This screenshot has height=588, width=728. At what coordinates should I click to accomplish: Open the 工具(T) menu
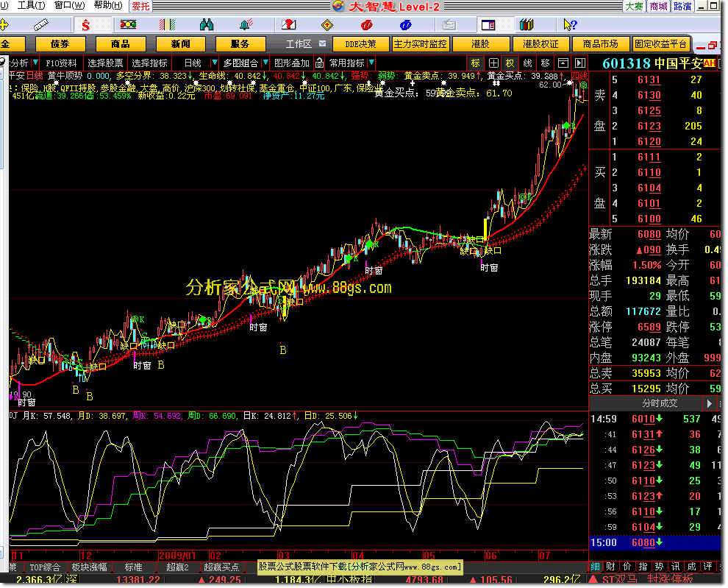(31, 6)
